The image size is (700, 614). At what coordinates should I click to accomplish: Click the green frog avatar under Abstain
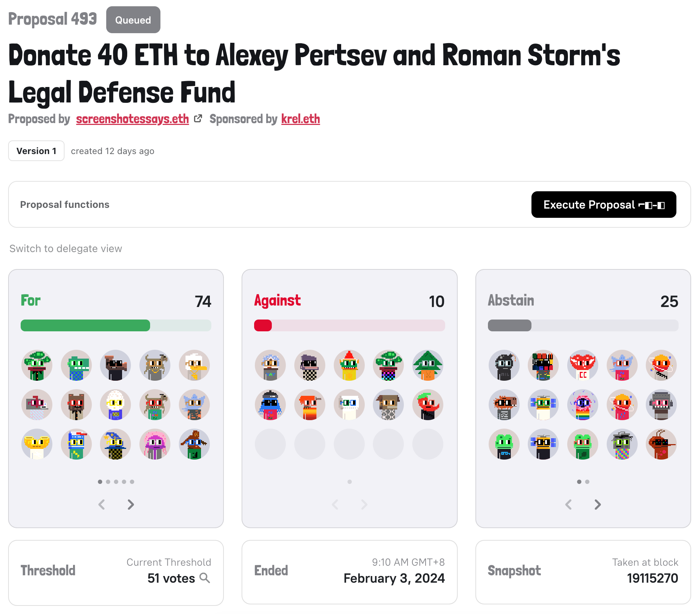pyautogui.click(x=504, y=444)
